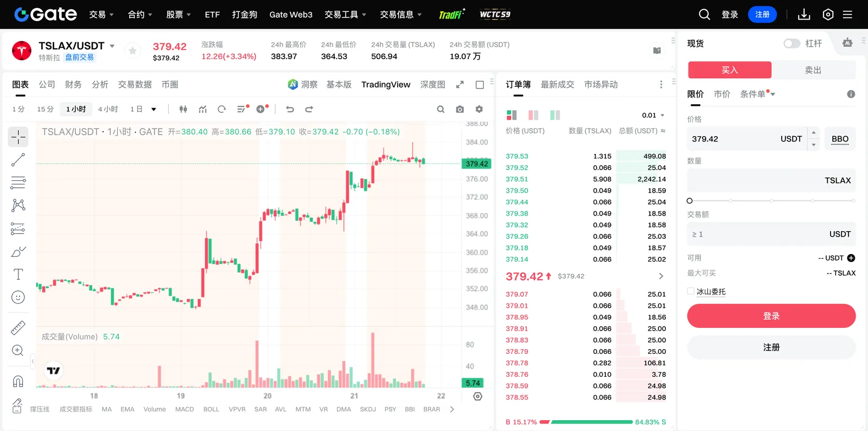
Task: Open the search icon in the top bar
Action: tap(704, 15)
